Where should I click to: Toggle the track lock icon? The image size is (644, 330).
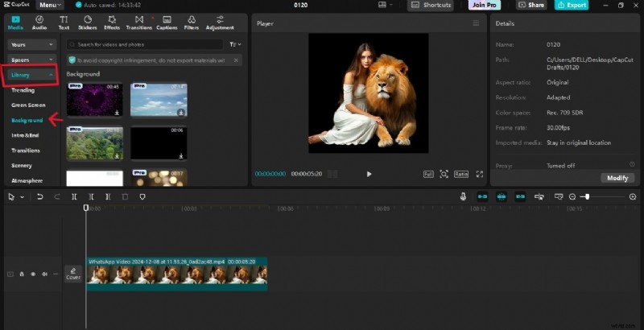point(22,274)
